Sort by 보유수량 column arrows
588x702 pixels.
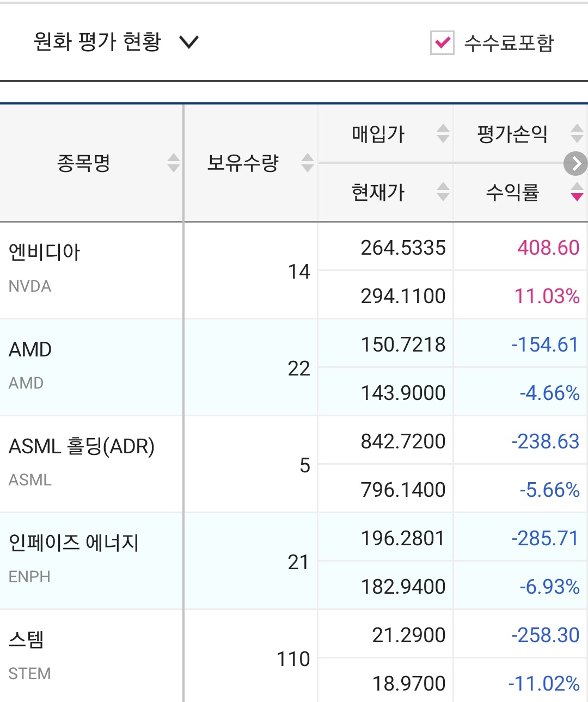(308, 163)
